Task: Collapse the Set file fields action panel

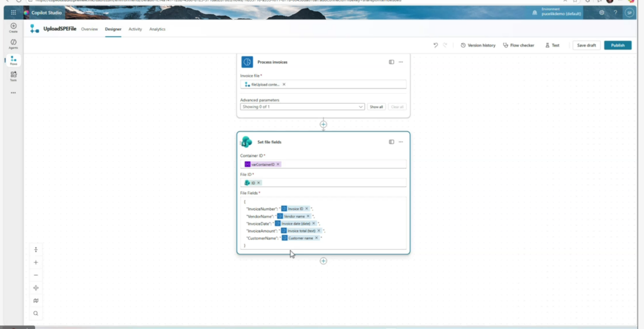Action: pyautogui.click(x=391, y=142)
